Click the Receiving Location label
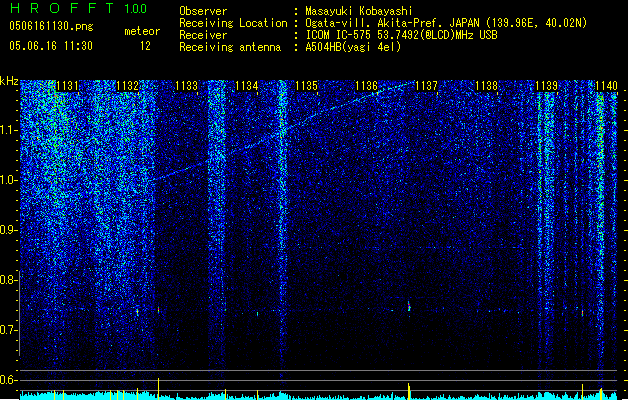The image size is (629, 400). coord(233,23)
